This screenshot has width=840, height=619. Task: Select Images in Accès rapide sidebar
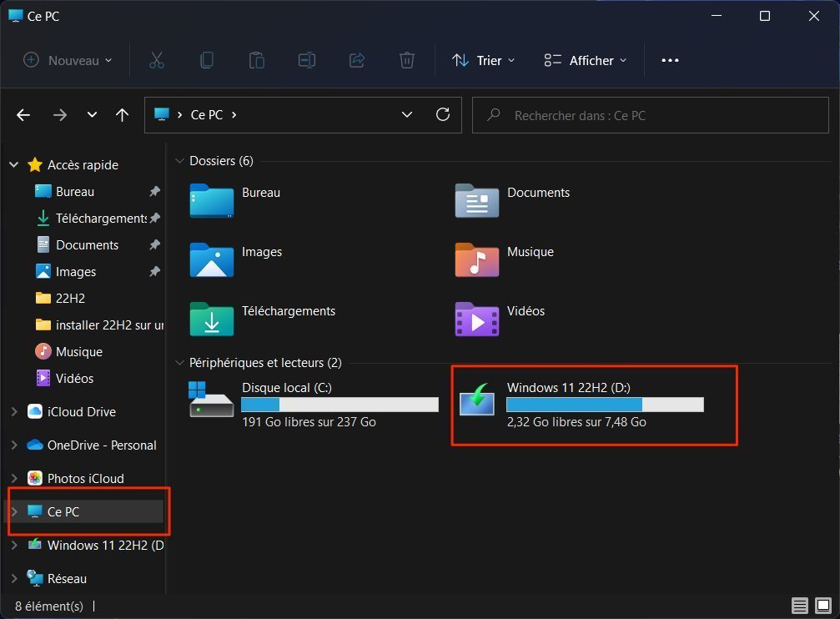[x=76, y=272]
